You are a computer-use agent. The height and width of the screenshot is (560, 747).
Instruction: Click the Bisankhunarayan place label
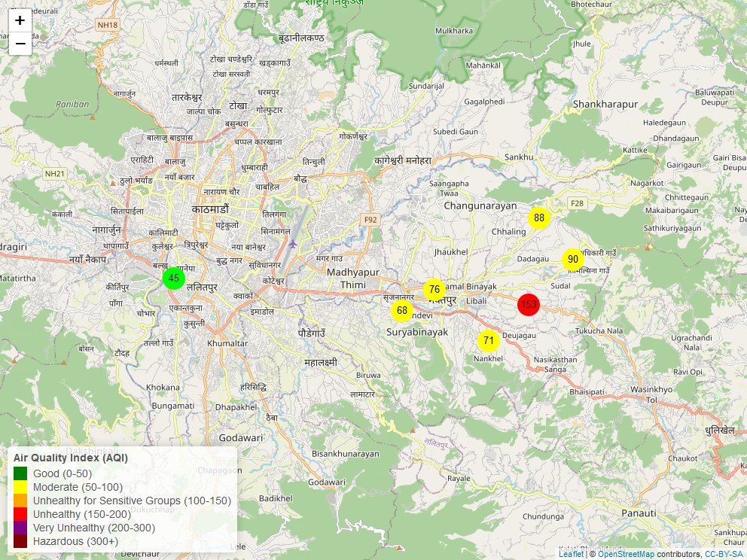[346, 454]
